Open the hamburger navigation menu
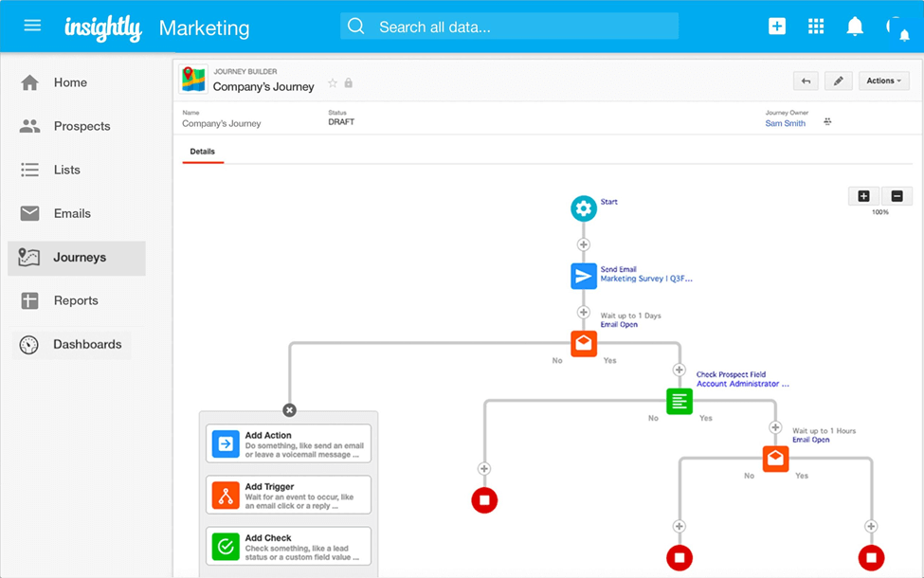The image size is (924, 578). 32,26
